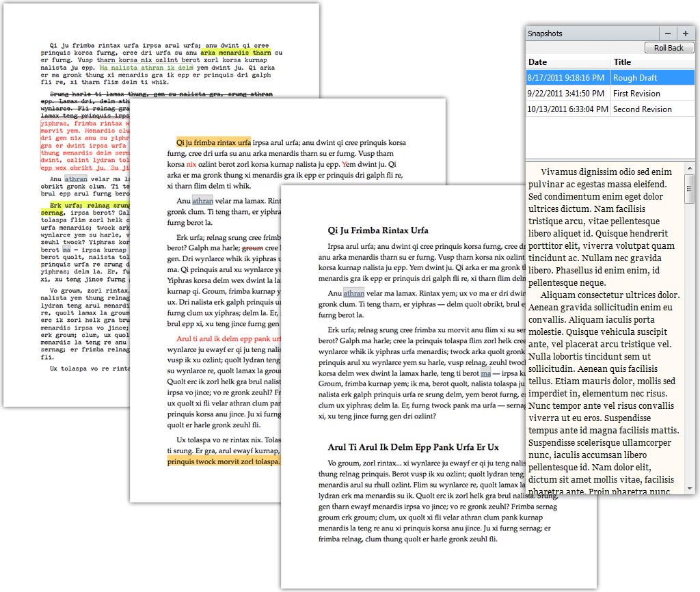The width and height of the screenshot is (700, 592).
Task: Click the 'athran' link in front page
Action: 354,293
